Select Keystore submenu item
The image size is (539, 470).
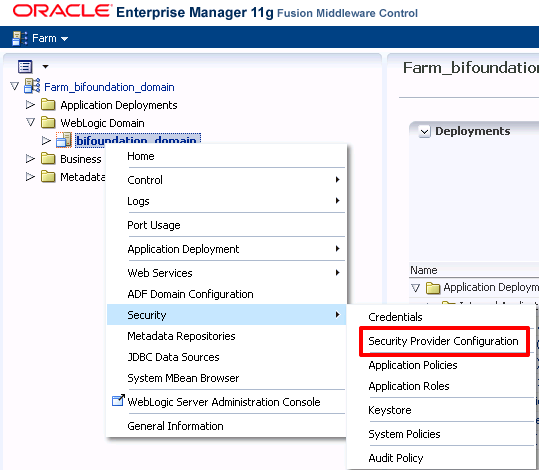coord(441,410)
